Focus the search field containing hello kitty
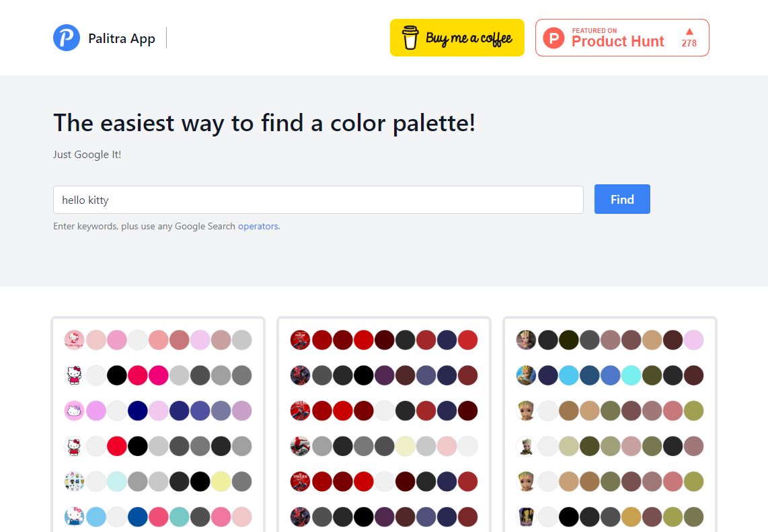Screen dimensions: 768x532 click(318, 200)
